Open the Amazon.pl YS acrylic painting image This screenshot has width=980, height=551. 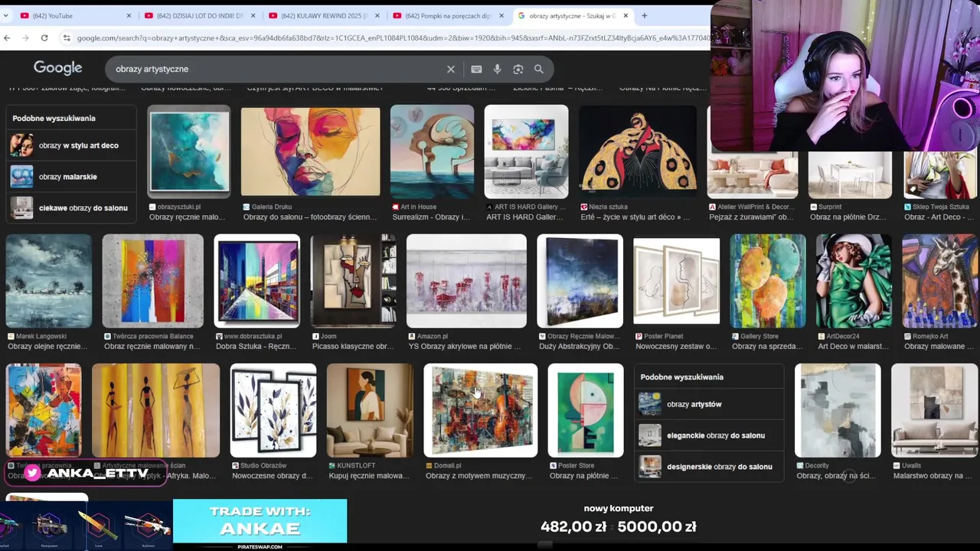click(x=466, y=281)
